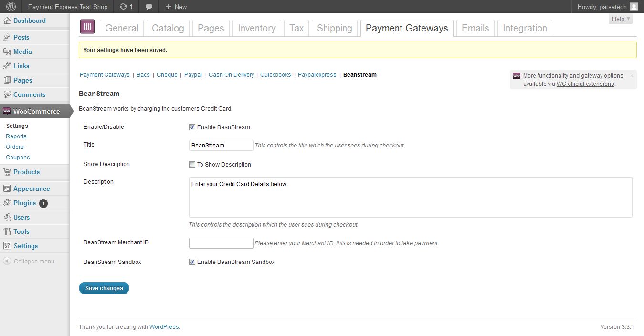Image resolution: width=644 pixels, height=336 pixels.
Task: Focus the Description textarea
Action: click(x=411, y=198)
